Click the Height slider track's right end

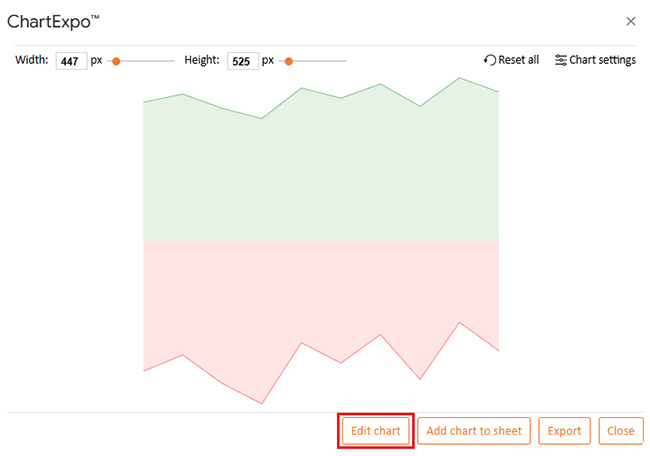[x=344, y=61]
